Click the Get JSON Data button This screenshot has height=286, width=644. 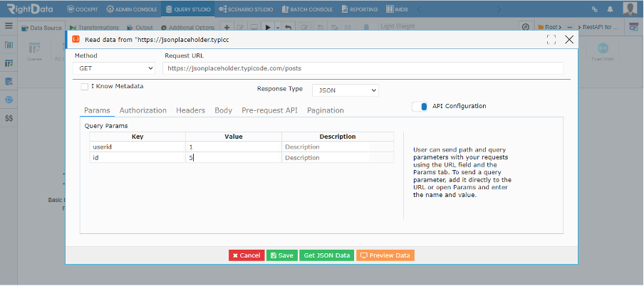pyautogui.click(x=326, y=255)
